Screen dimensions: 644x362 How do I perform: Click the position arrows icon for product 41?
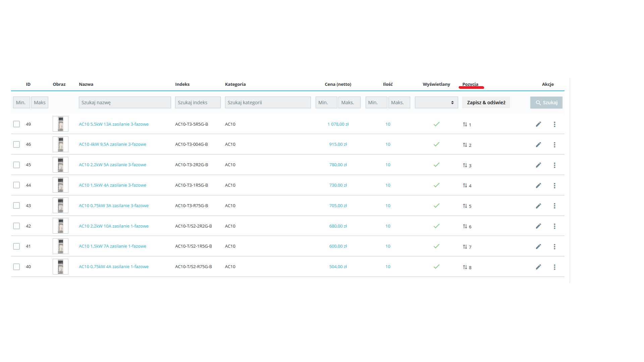tap(465, 247)
